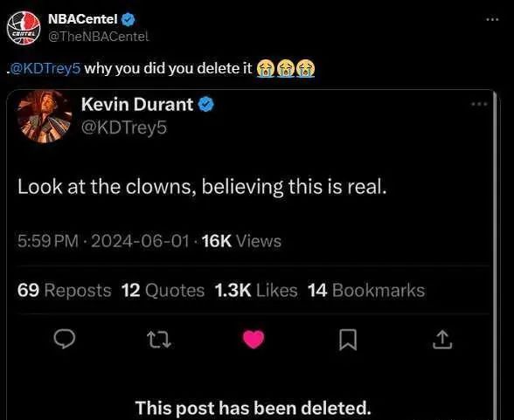Open the @TheNBACentel handle
This screenshot has width=514, height=420.
(98, 37)
